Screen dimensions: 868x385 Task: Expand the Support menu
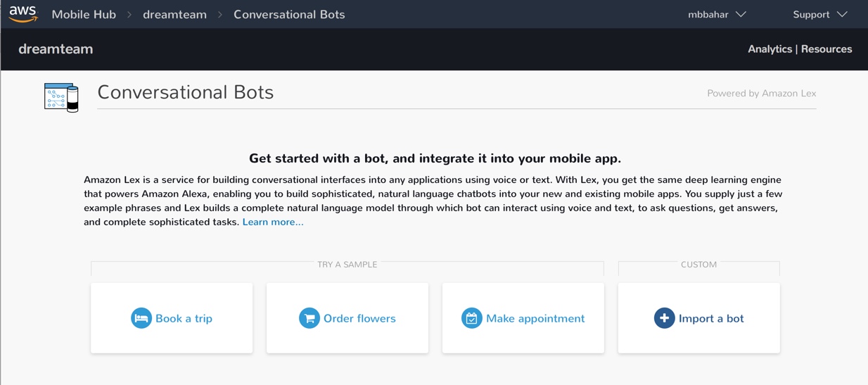(x=820, y=14)
